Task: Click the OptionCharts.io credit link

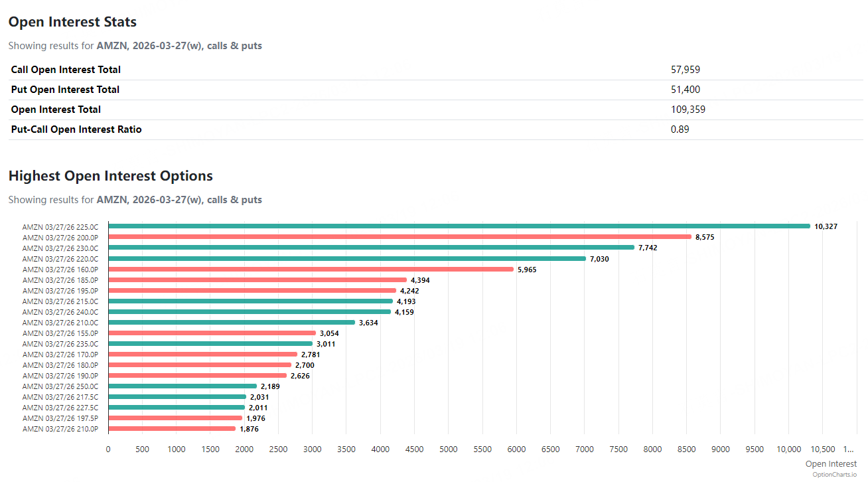Action: tap(834, 475)
